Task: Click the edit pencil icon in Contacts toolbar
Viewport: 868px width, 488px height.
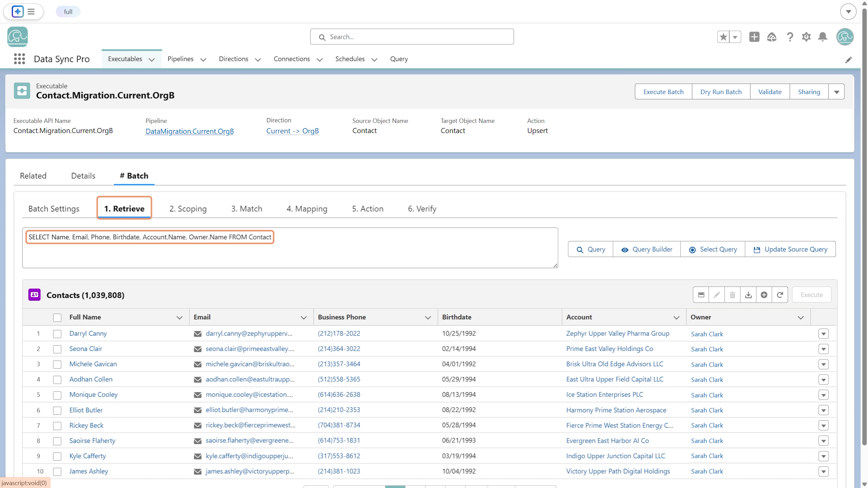Action: coord(717,295)
